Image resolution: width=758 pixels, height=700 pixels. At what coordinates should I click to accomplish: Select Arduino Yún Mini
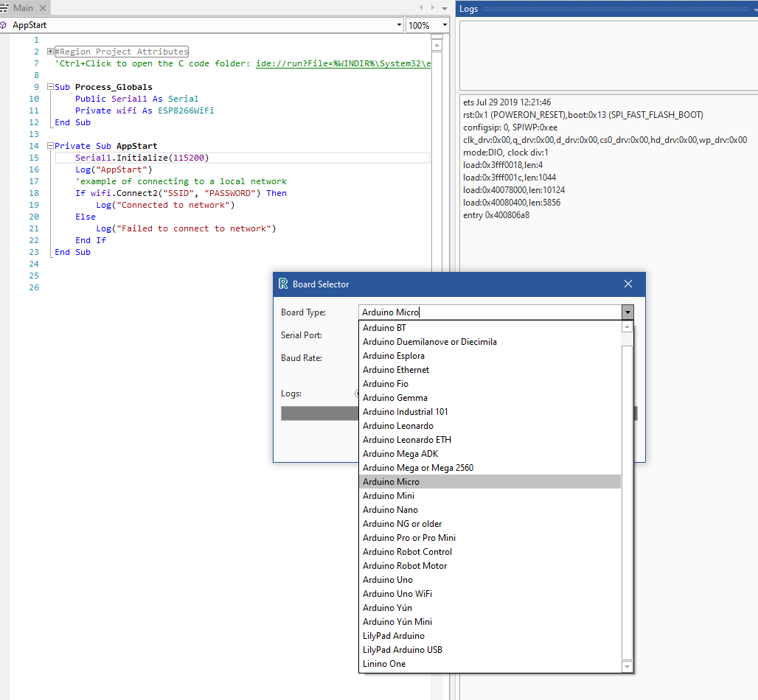point(490,622)
